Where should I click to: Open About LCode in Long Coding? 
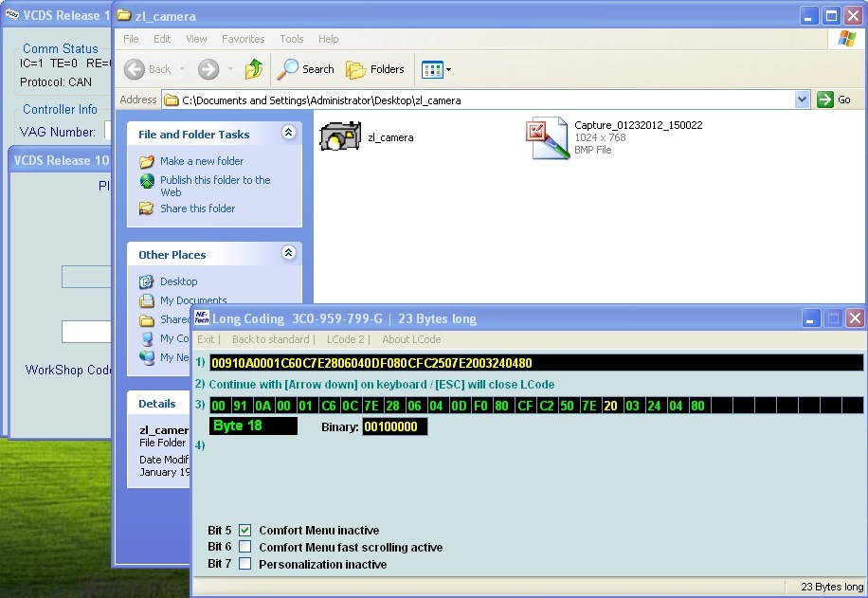point(411,339)
